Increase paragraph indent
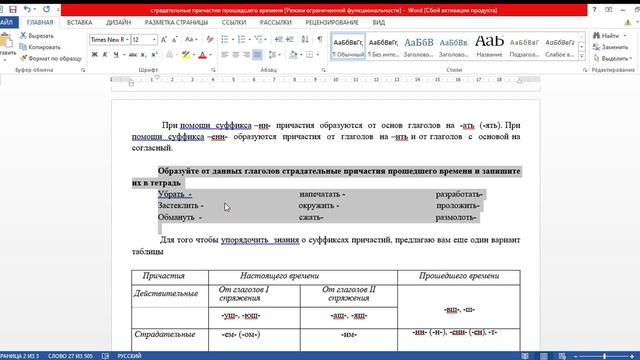 (x=290, y=40)
